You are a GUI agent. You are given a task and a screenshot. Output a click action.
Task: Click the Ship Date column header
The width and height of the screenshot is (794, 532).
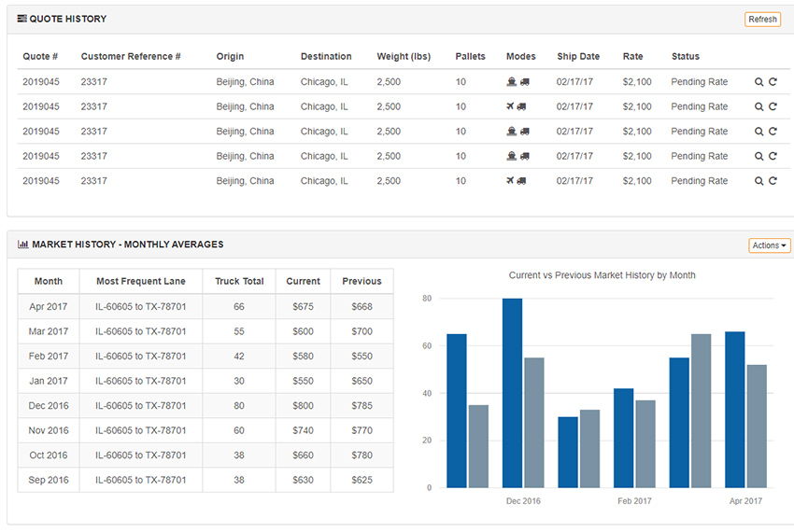coord(578,56)
